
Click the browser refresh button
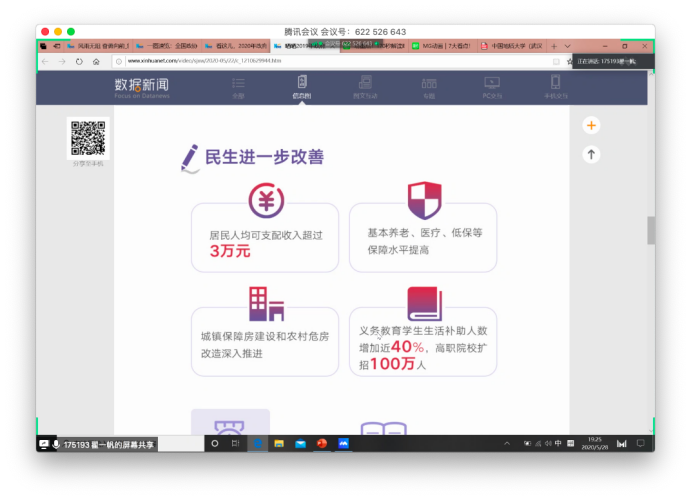click(x=79, y=61)
